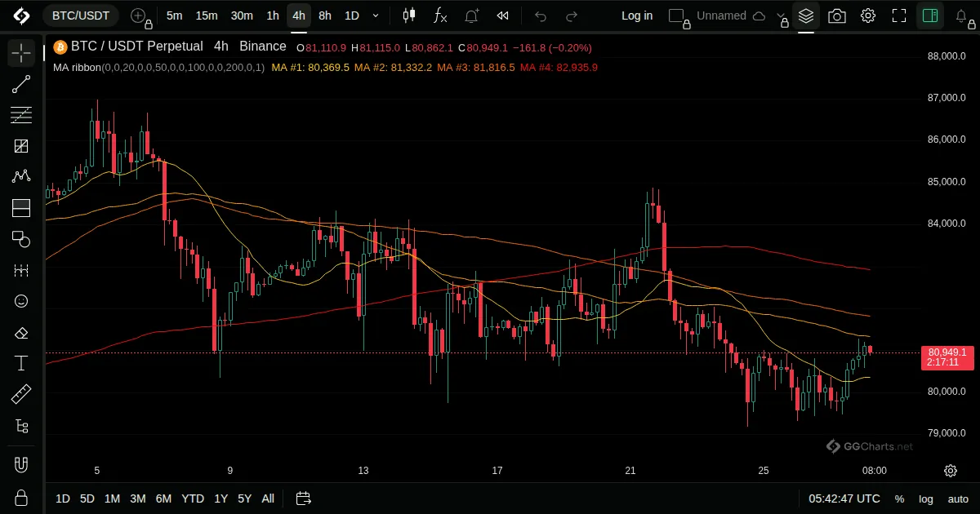This screenshot has height=514, width=980.
Task: Switch to the 1h timeframe
Action: [273, 16]
